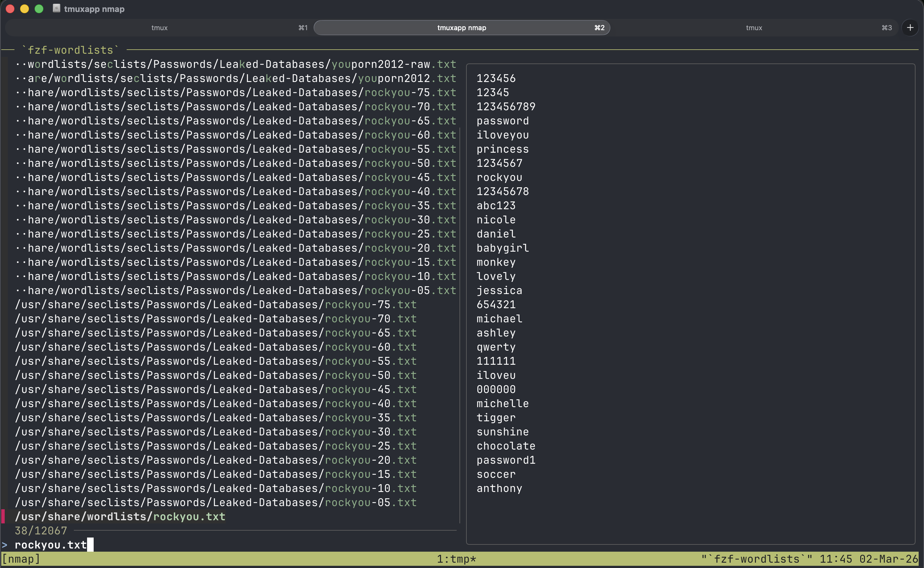Pick hare/wordlists rockyou-65.txt entry
This screenshot has width=924, height=568.
236,121
